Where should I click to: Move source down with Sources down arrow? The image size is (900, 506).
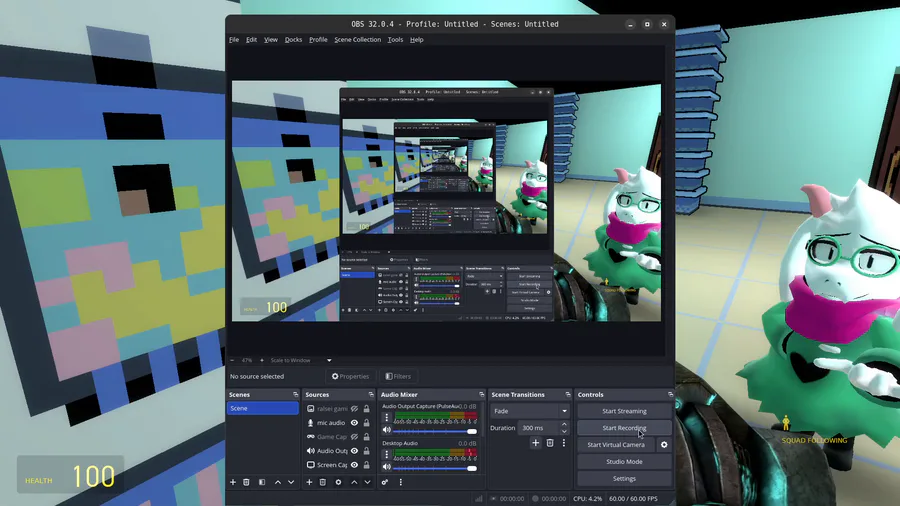367,482
